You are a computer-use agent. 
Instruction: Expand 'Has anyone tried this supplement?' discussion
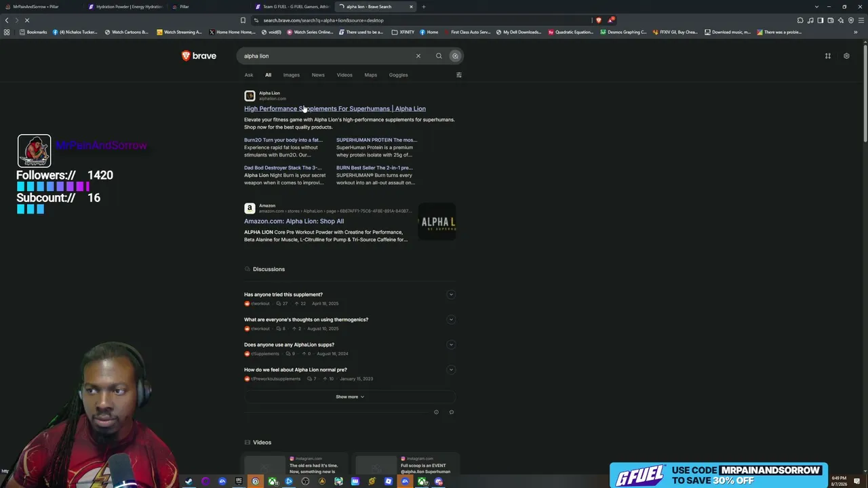451,295
